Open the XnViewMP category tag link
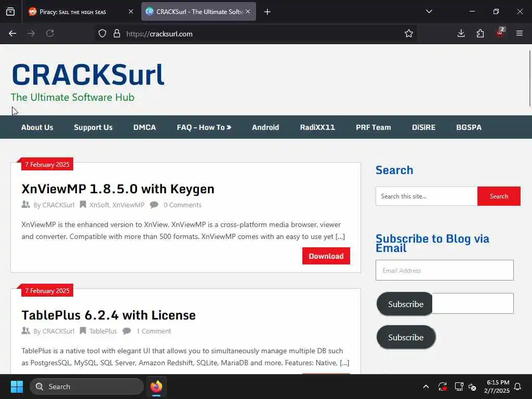The image size is (532, 399). [x=128, y=205]
